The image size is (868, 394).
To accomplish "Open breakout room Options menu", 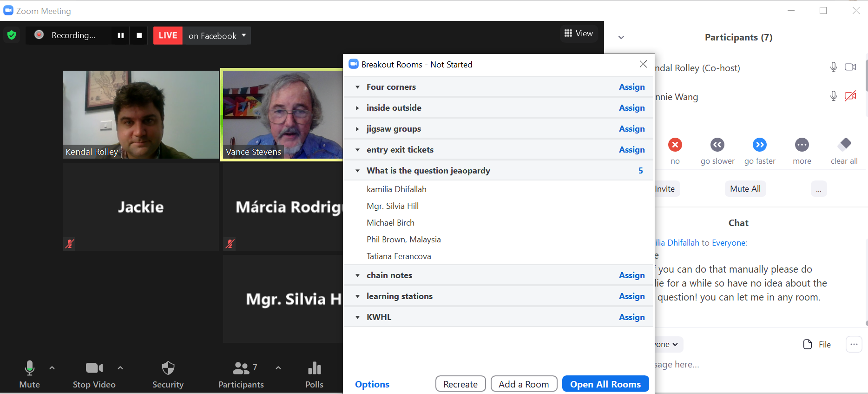I will (372, 384).
